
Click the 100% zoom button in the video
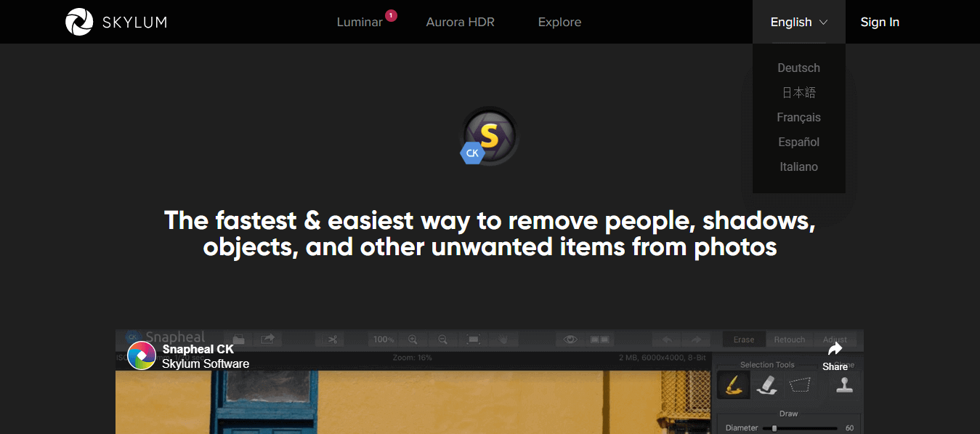(x=383, y=339)
